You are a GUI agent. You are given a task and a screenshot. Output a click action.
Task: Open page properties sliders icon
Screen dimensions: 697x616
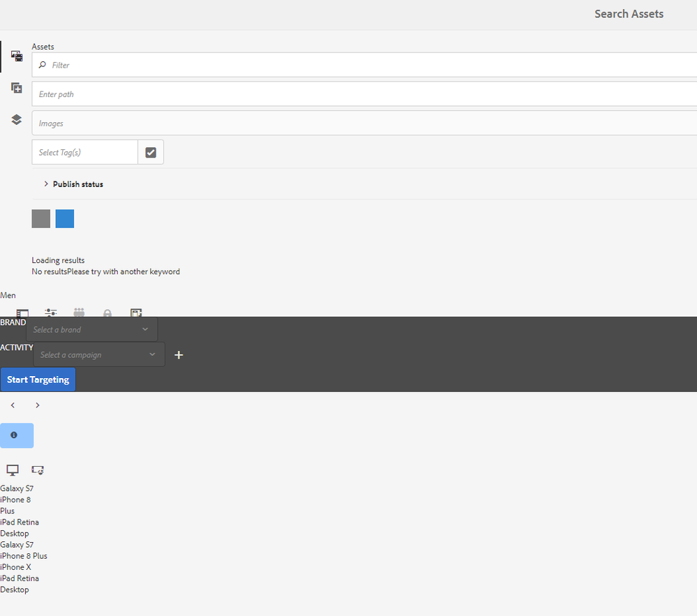point(51,313)
